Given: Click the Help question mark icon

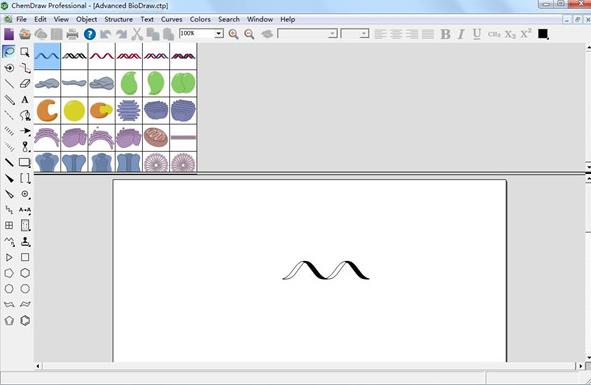Looking at the screenshot, I should tap(89, 34).
